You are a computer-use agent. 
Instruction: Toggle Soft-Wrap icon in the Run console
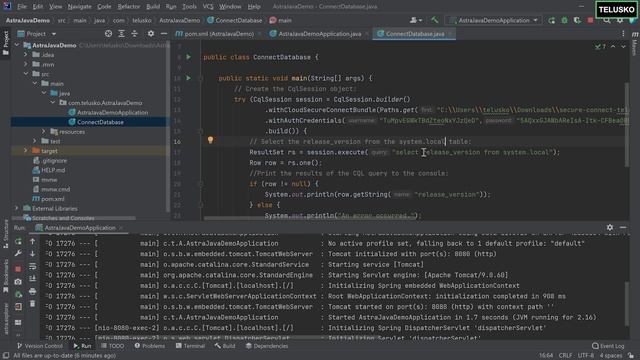click(x=32, y=267)
